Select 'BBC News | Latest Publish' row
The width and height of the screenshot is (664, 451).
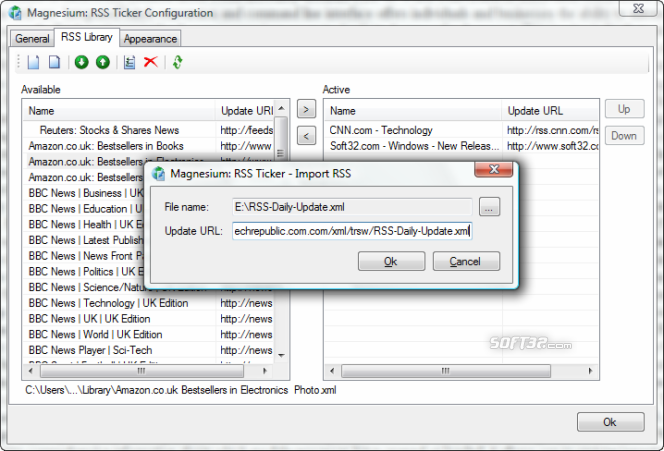click(x=85, y=240)
